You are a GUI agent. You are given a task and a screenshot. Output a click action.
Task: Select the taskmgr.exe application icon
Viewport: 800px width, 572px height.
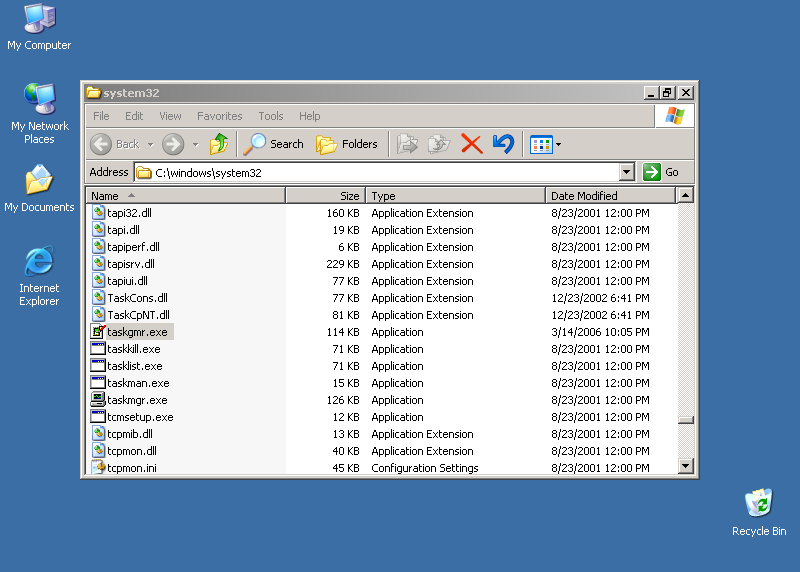tap(97, 400)
